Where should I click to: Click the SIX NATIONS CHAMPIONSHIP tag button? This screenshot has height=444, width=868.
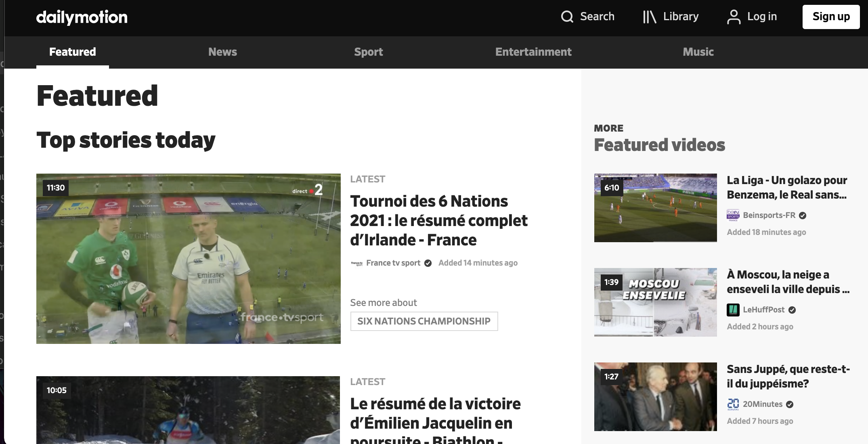424,321
